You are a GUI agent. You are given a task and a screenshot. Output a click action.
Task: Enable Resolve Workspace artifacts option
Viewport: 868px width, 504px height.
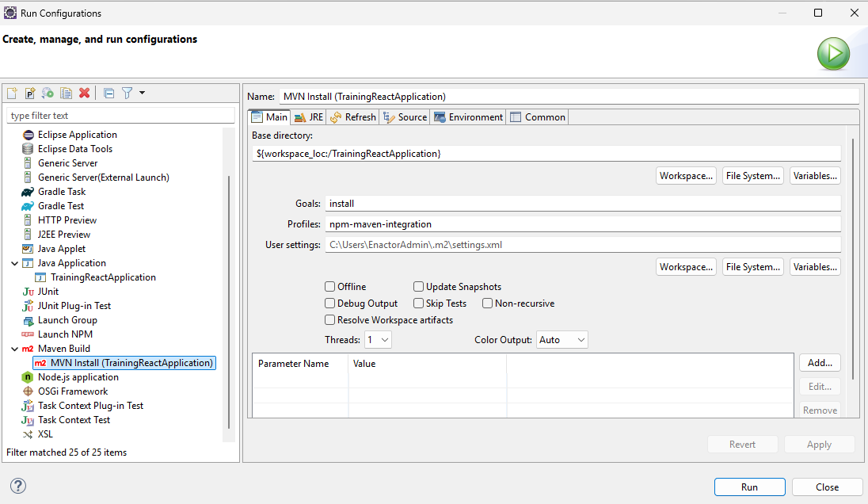330,320
